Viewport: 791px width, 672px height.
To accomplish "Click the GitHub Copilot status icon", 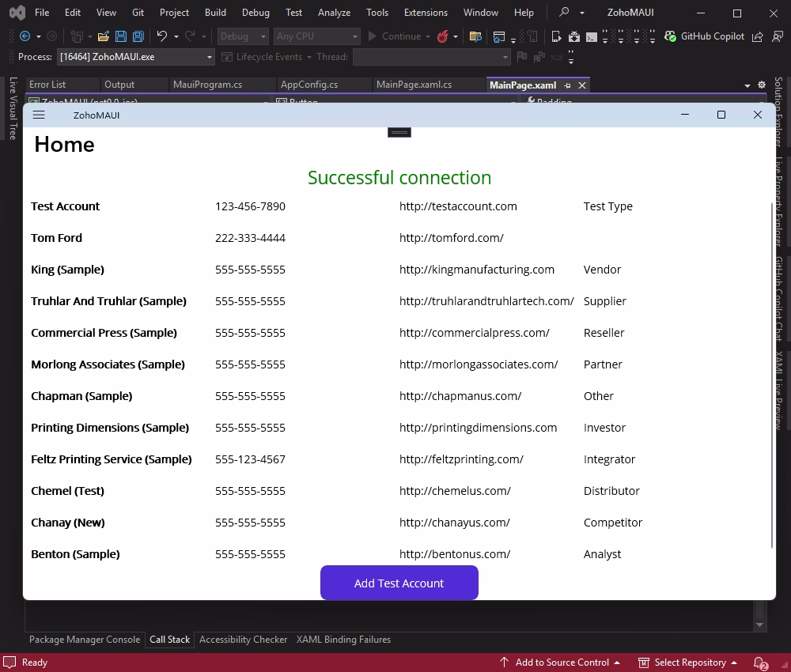I will (x=670, y=36).
